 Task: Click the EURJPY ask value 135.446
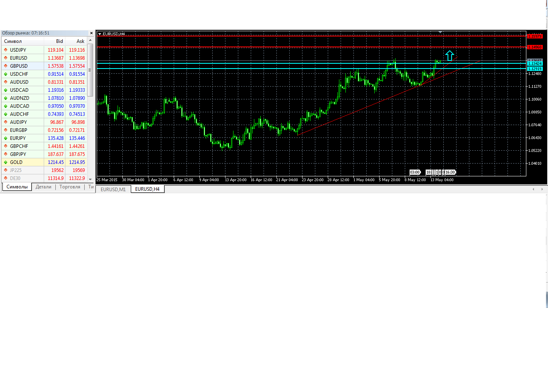pos(77,138)
